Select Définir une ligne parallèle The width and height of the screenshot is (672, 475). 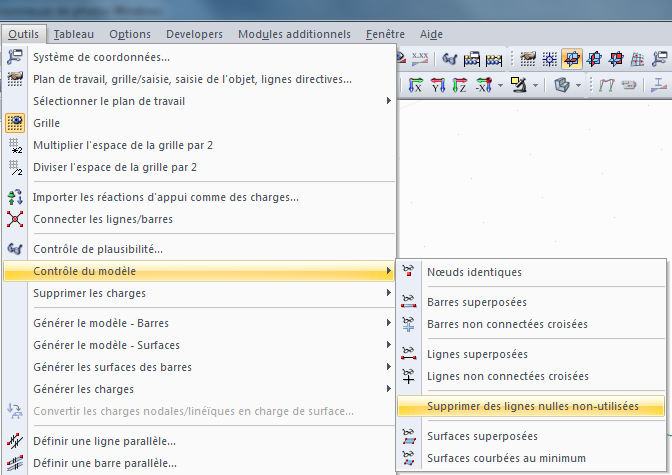click(199, 441)
